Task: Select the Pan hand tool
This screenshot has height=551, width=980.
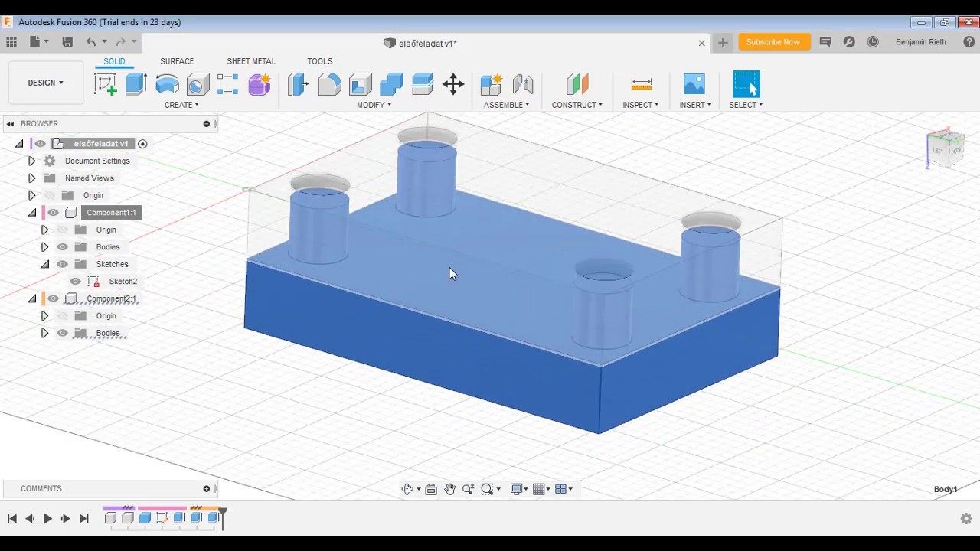Action: pyautogui.click(x=449, y=489)
